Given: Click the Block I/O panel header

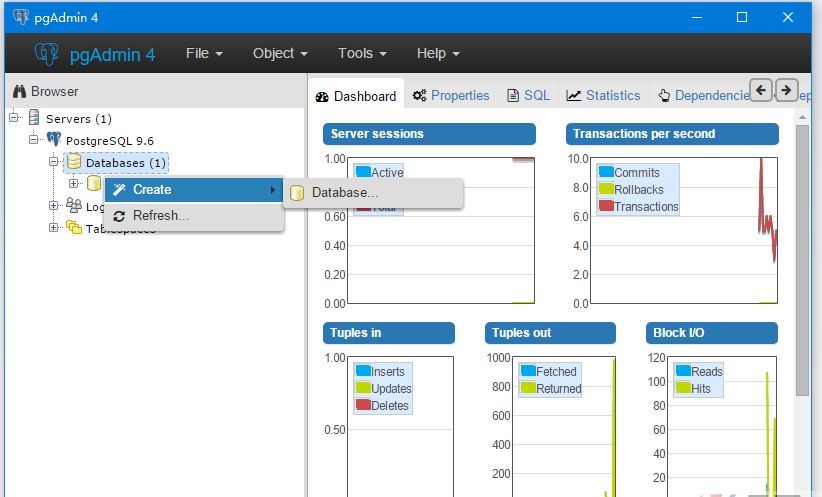Looking at the screenshot, I should 711,333.
